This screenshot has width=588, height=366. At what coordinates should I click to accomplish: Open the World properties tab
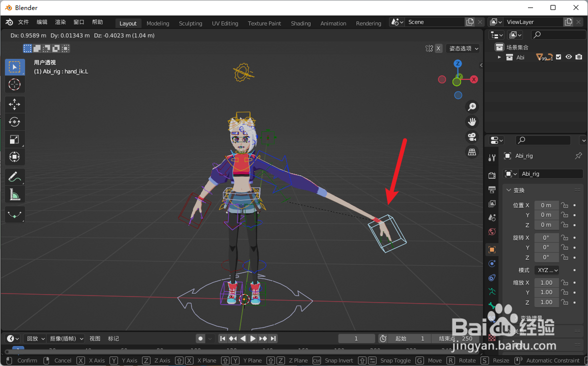[x=492, y=232]
